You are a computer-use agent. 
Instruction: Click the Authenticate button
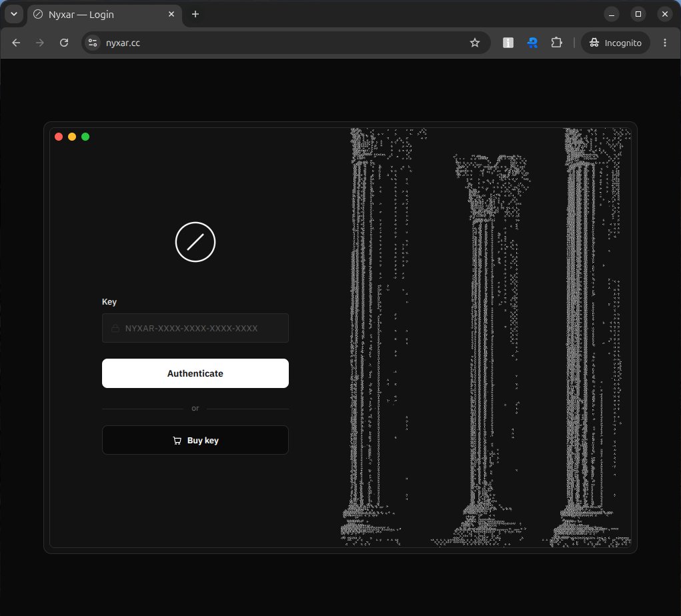click(x=195, y=373)
